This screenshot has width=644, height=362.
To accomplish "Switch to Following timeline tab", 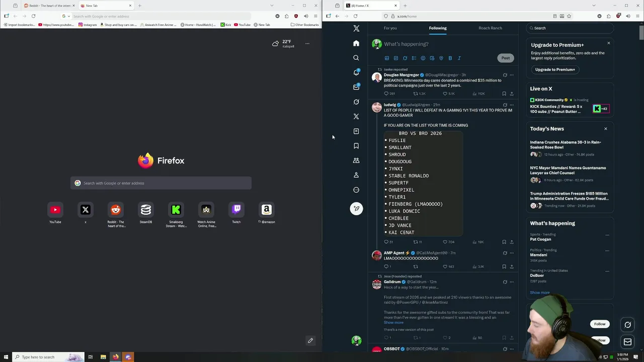I will (x=438, y=28).
